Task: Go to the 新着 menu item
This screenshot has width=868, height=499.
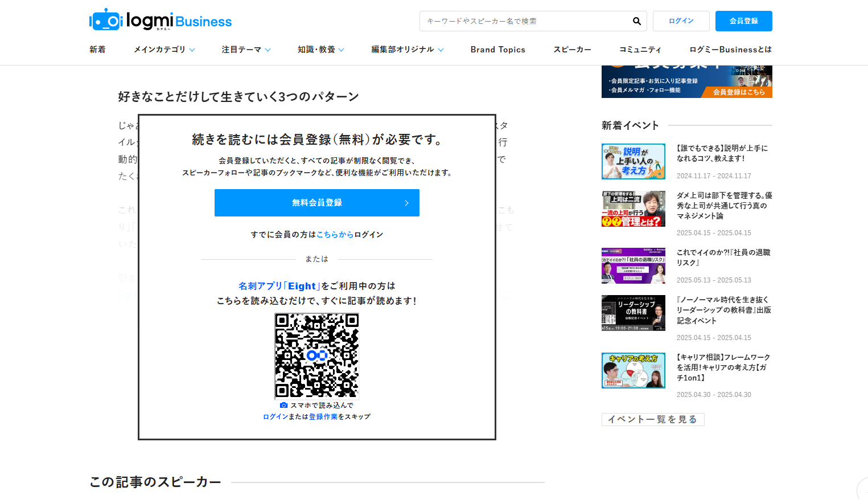Action: coord(97,50)
